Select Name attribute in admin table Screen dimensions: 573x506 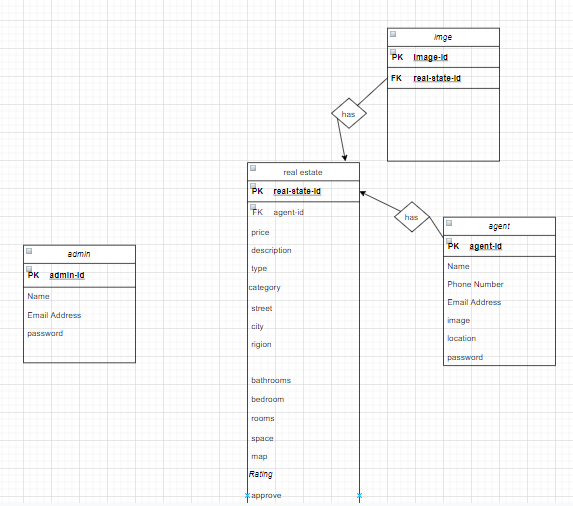[x=38, y=296]
